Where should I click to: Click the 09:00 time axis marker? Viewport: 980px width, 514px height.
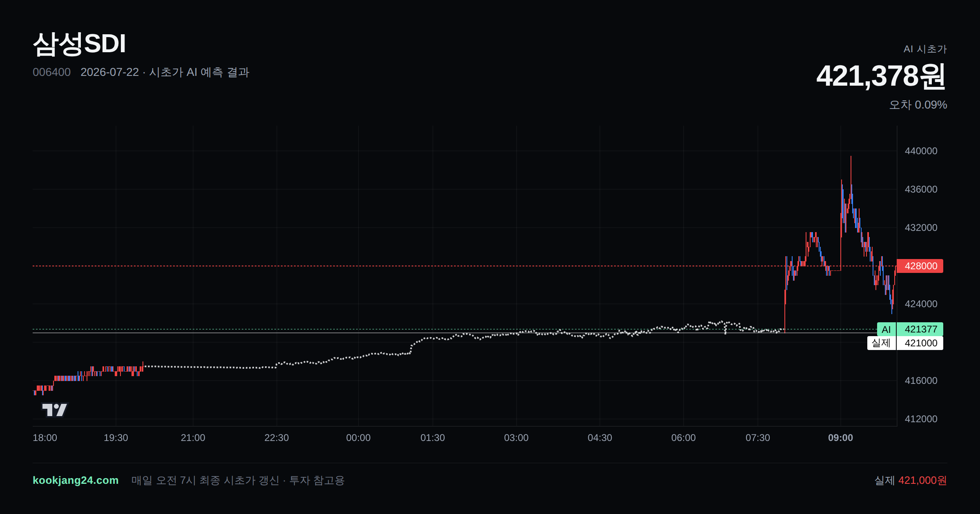pyautogui.click(x=840, y=438)
